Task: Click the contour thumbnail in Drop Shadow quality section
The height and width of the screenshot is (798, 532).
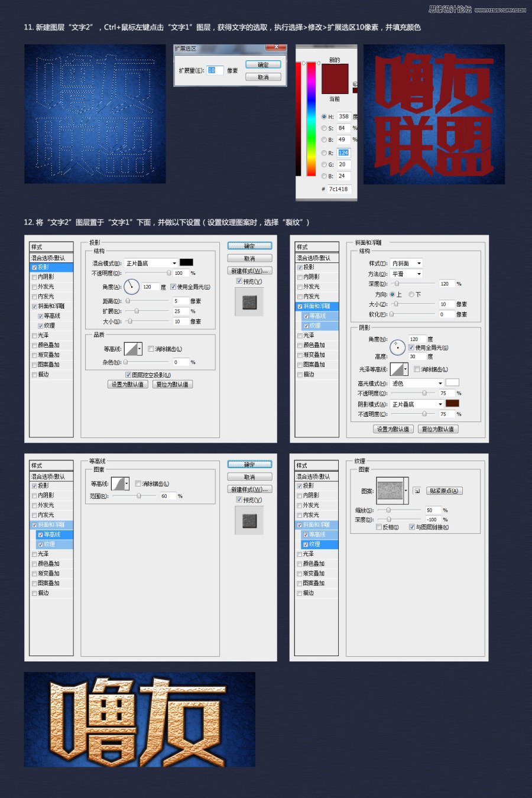Action: click(x=131, y=348)
